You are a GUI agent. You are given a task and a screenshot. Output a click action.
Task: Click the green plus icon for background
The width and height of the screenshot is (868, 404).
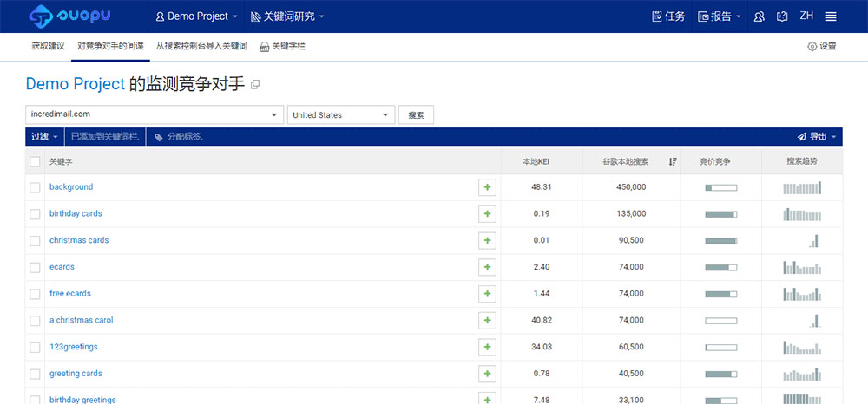(487, 187)
